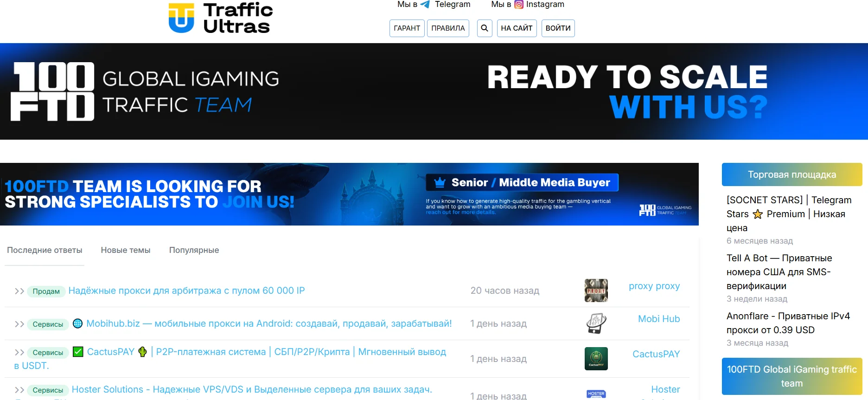Open the CactusPAY user profile name
Viewport: 868px width, 400px height.
coord(656,355)
